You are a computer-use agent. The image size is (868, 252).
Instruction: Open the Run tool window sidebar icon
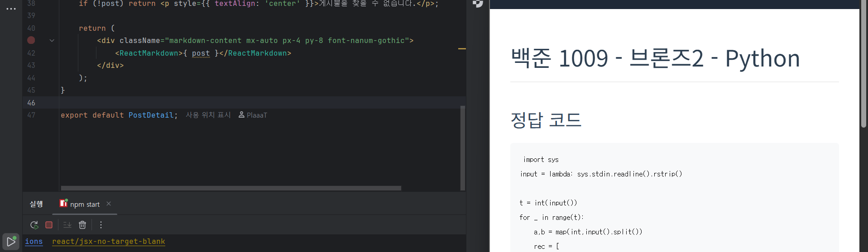[11, 242]
